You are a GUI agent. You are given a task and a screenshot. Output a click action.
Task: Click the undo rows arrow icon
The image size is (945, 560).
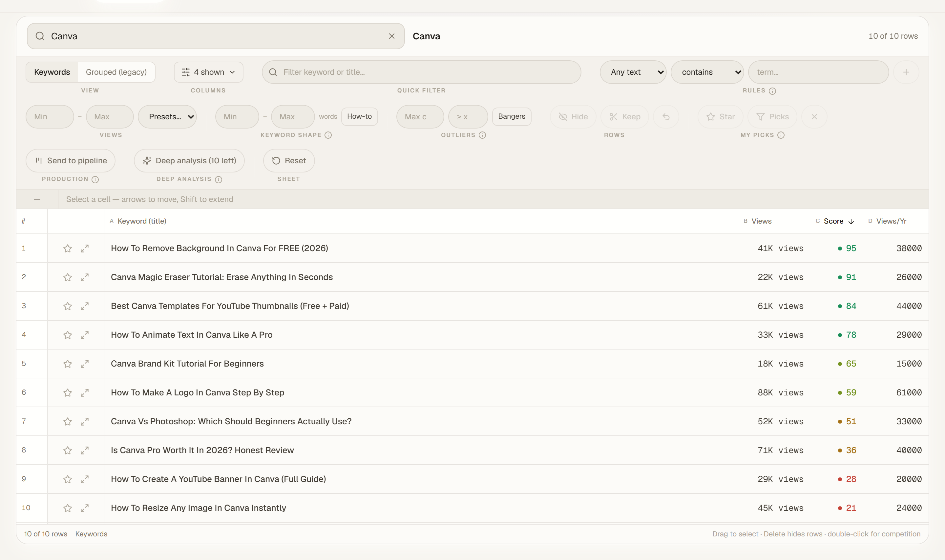[666, 117]
